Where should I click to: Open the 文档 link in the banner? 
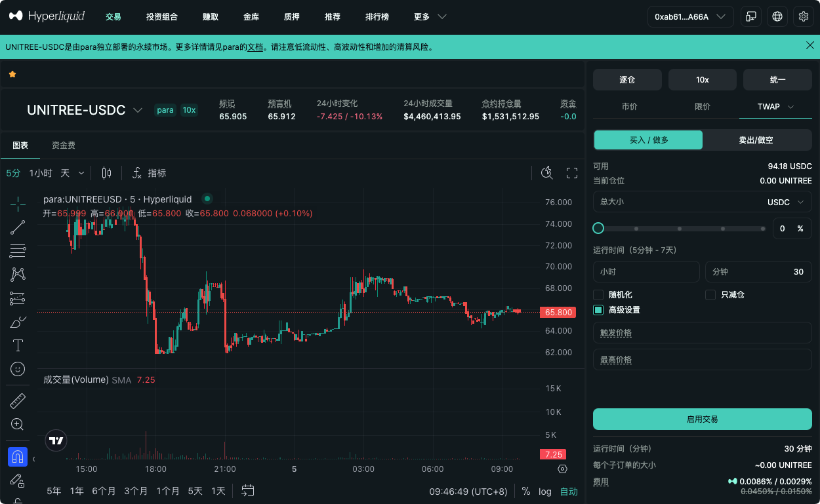point(255,47)
